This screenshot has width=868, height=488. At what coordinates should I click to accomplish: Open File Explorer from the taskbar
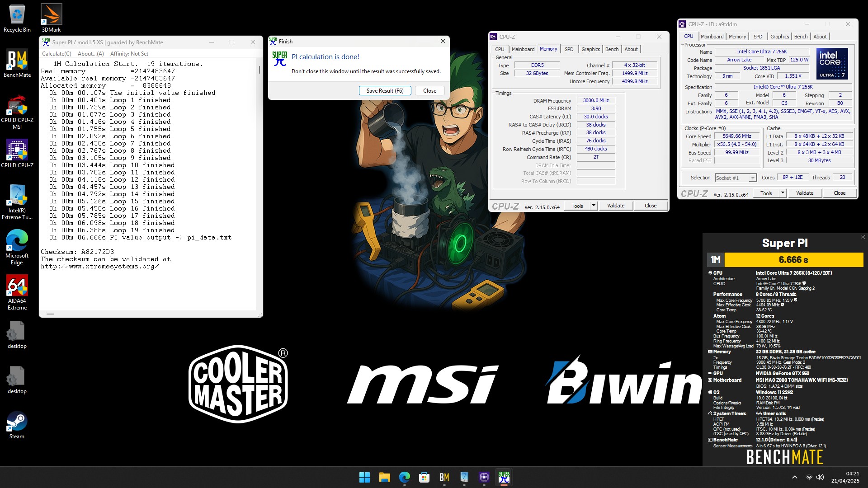(x=384, y=477)
